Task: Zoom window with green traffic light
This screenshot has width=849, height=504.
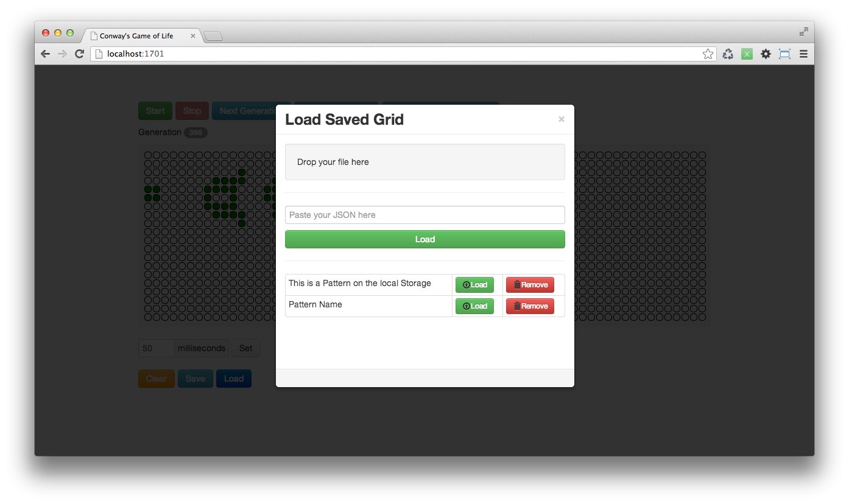Action: click(70, 33)
